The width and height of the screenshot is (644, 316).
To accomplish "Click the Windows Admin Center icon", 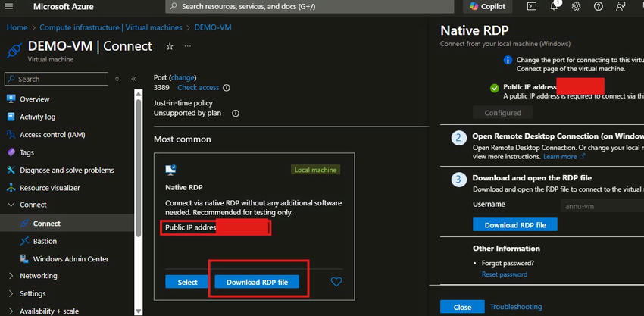I will point(24,259).
